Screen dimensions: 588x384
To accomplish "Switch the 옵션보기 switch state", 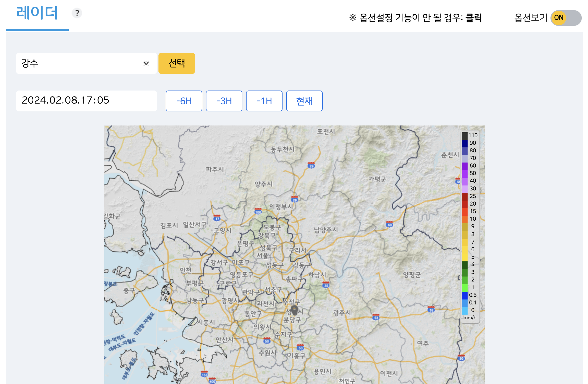I will [x=566, y=18].
